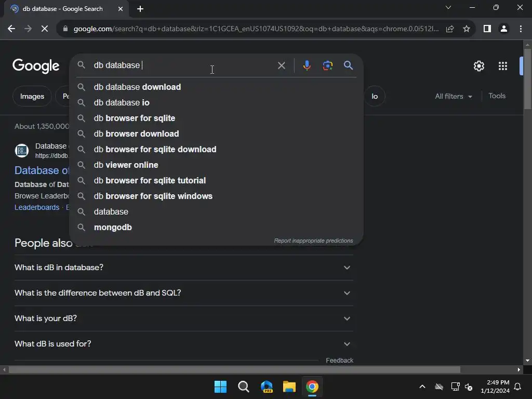Viewport: 532px width, 399px height.
Task: Share this page from the address bar
Action: [450, 29]
